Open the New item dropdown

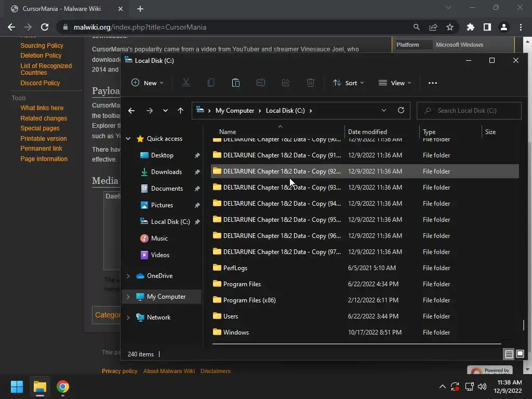(x=148, y=83)
